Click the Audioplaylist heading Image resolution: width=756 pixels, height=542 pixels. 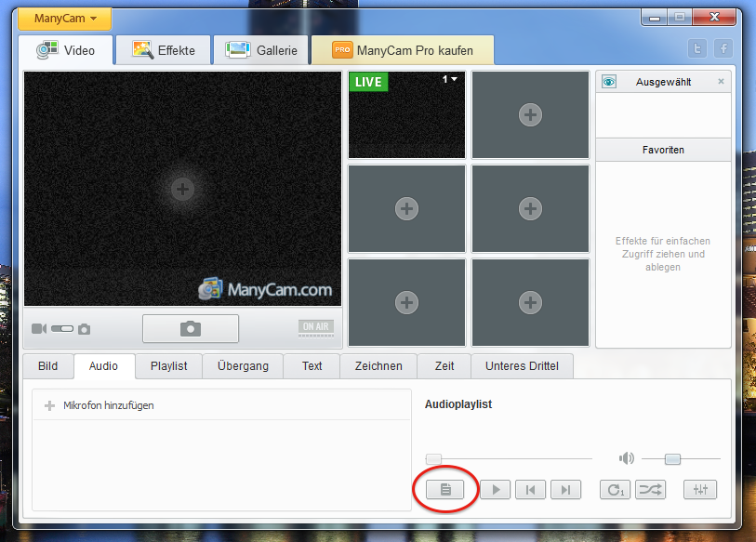tap(458, 404)
